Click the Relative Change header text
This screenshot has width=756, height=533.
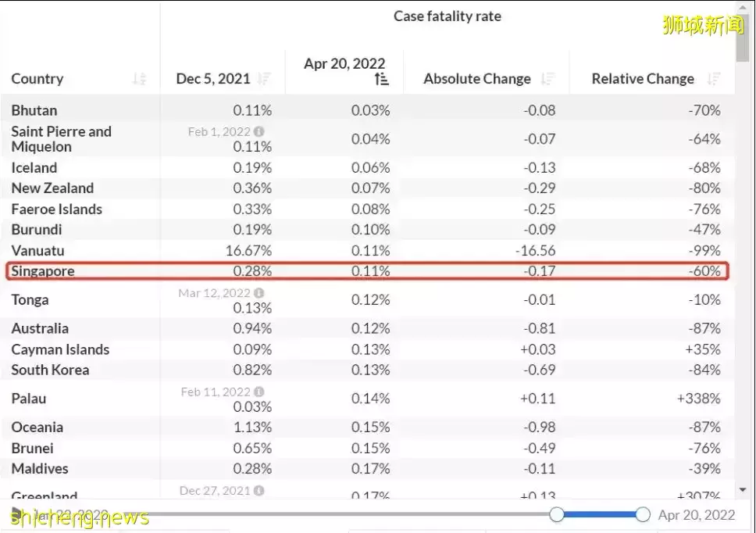point(642,79)
